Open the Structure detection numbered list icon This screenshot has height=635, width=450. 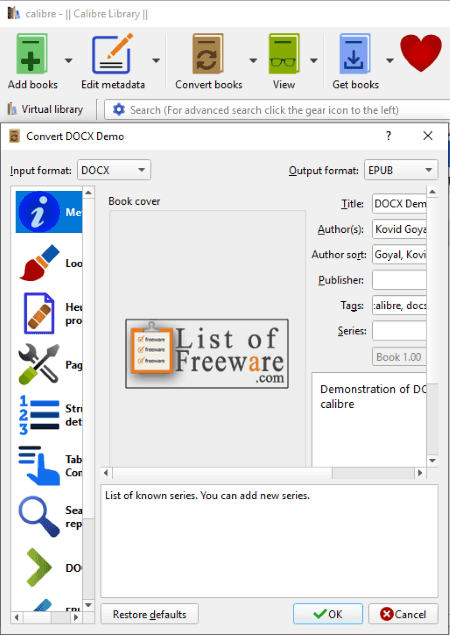tap(39, 415)
